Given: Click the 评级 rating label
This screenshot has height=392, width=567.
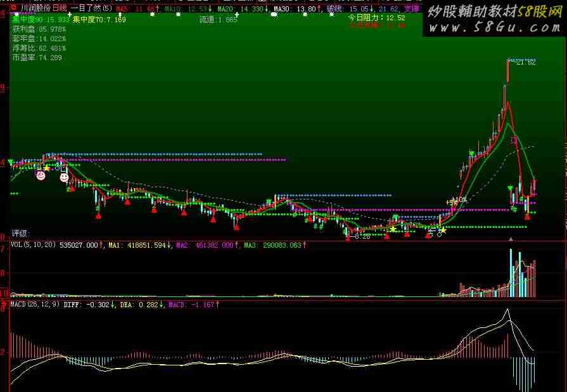Looking at the screenshot, I should tap(22, 233).
